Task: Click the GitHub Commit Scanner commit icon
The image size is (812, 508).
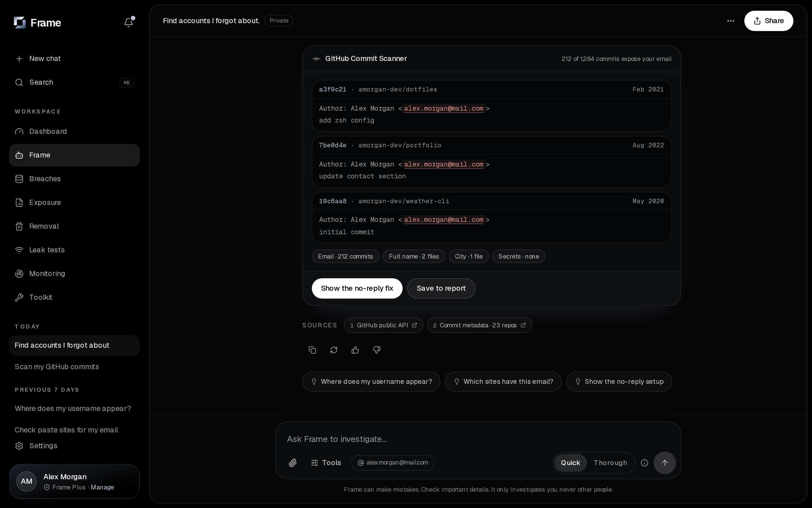Action: tap(316, 59)
